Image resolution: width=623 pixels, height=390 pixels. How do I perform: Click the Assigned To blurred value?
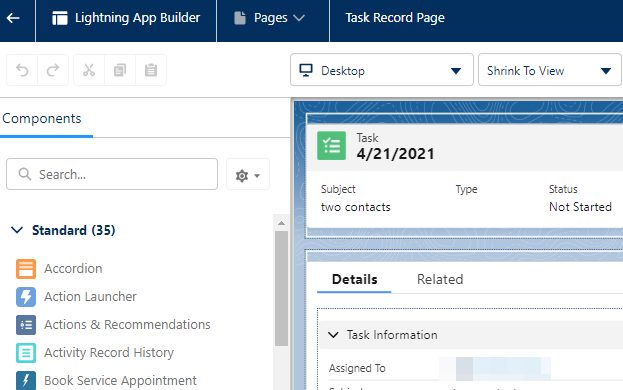pyautogui.click(x=495, y=368)
